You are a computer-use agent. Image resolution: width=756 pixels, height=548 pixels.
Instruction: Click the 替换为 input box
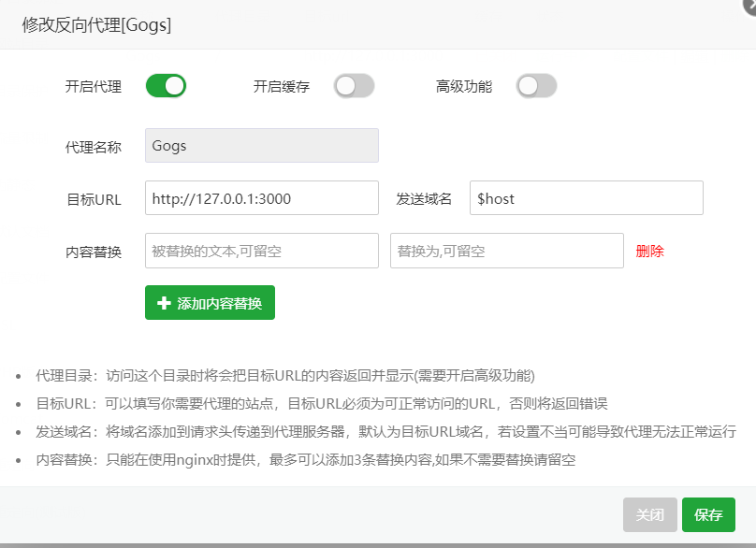[507, 251]
